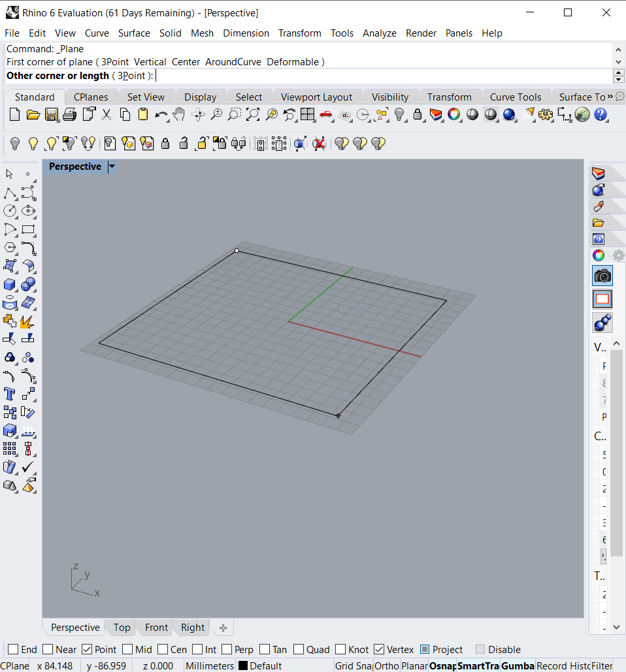Open the Surface menu

coord(134,33)
